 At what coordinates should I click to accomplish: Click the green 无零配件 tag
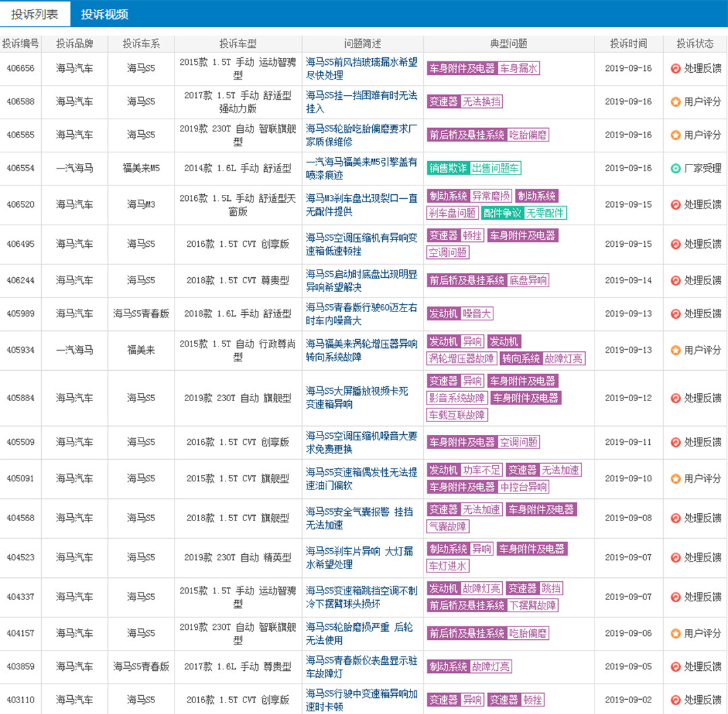(x=546, y=213)
